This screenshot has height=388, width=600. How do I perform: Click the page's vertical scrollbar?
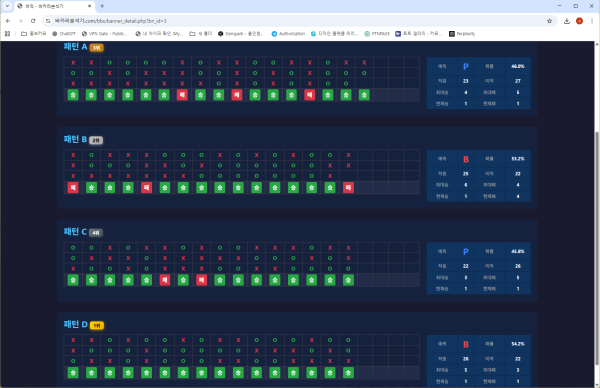(597, 249)
